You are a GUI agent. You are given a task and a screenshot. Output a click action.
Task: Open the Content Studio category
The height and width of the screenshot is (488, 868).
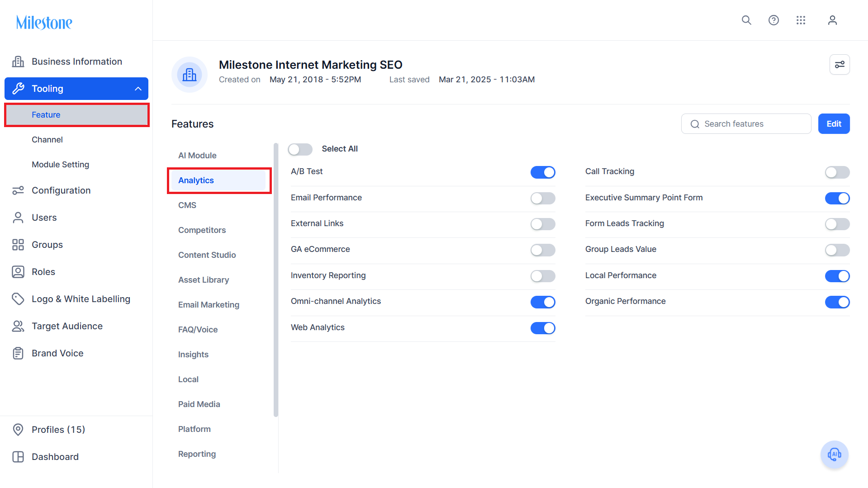pyautogui.click(x=207, y=255)
